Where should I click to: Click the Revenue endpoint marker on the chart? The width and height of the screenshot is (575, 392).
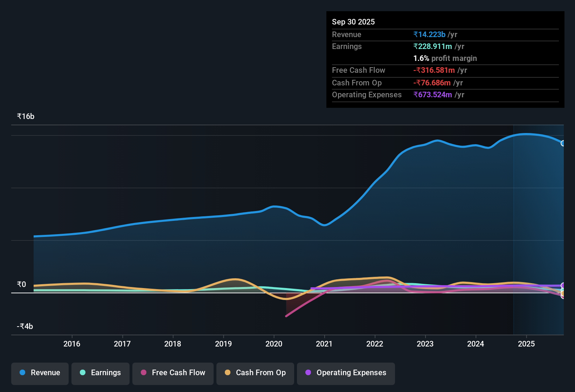click(x=563, y=143)
